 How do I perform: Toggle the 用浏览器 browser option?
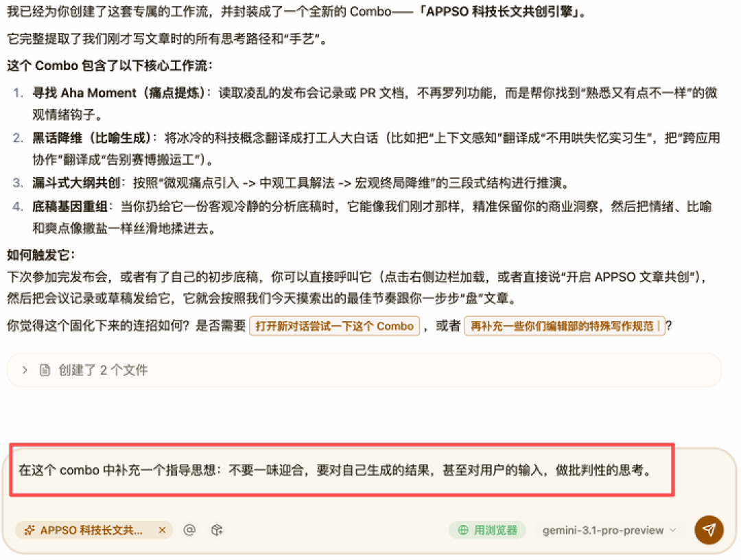487,530
